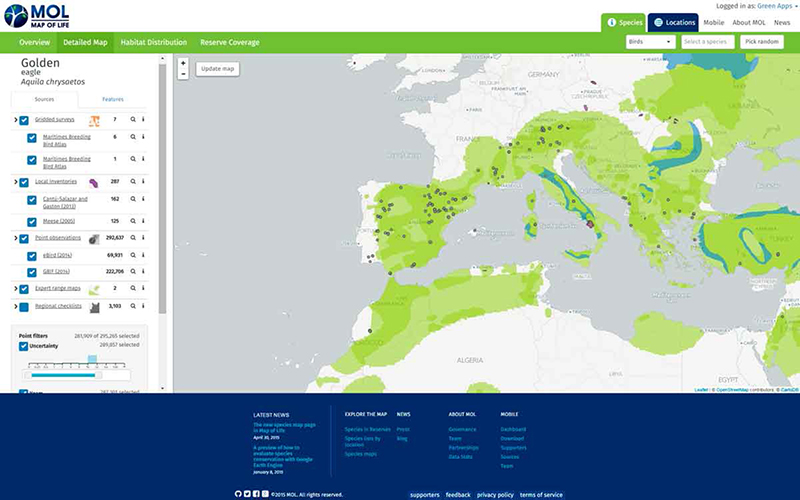Open the privacy policy link

coord(495,495)
